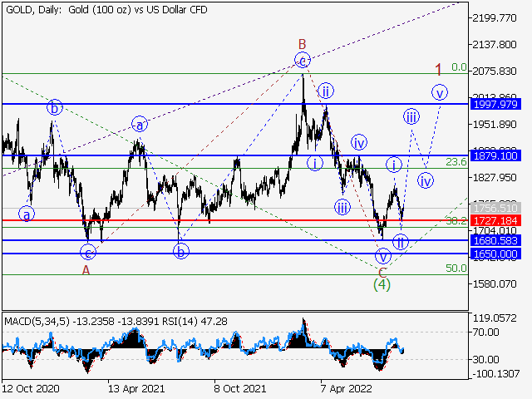This screenshot has width=532, height=399.
Task: Click the red wave label B
Action: pyautogui.click(x=302, y=44)
